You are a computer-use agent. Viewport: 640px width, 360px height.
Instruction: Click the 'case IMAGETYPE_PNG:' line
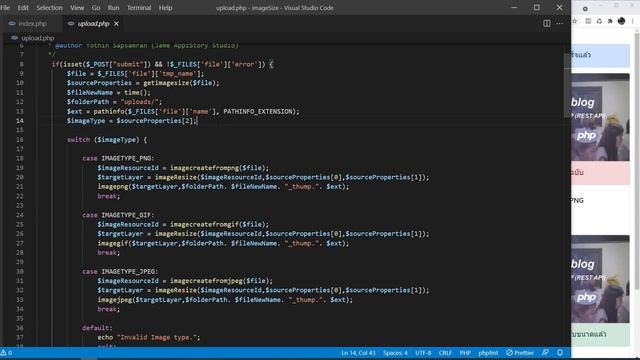[118, 158]
